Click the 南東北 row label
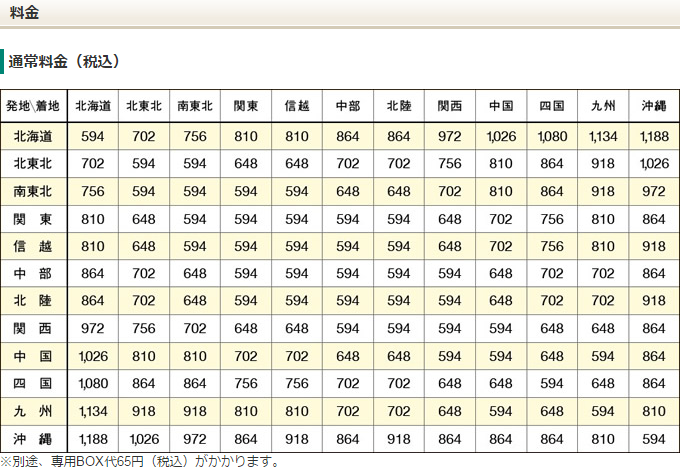 (x=33, y=191)
